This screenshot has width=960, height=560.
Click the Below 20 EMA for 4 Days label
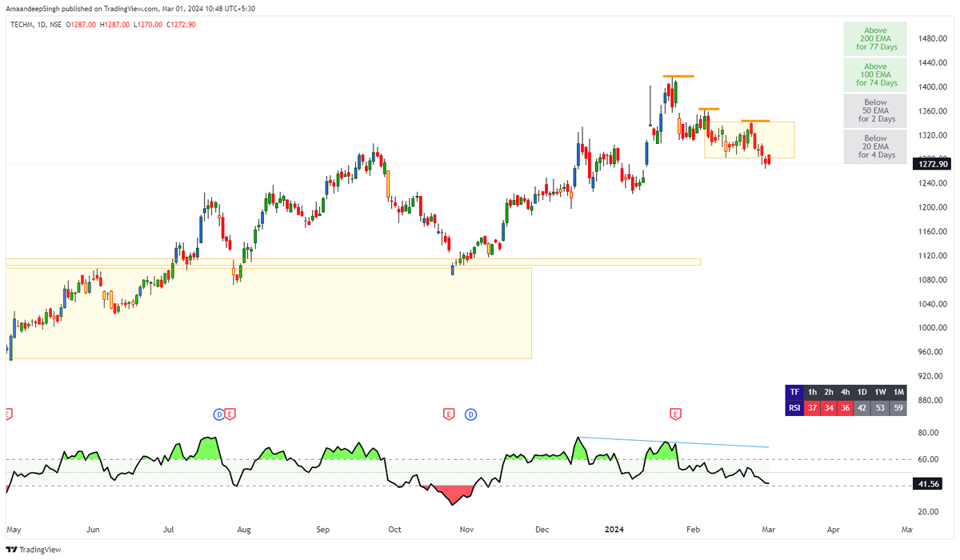tap(875, 146)
